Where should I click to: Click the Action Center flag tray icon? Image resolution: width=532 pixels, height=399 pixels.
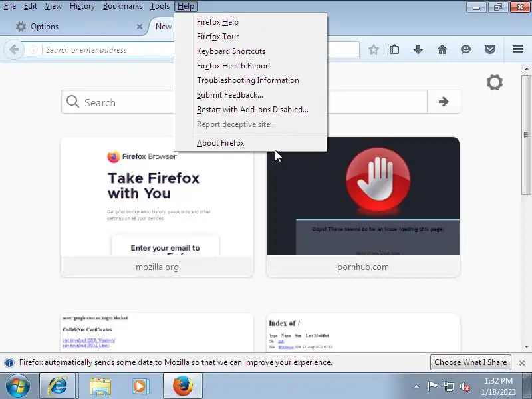pos(432,386)
